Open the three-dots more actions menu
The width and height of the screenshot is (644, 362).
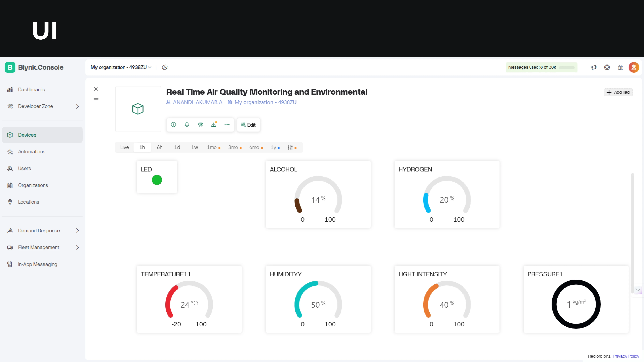227,124
